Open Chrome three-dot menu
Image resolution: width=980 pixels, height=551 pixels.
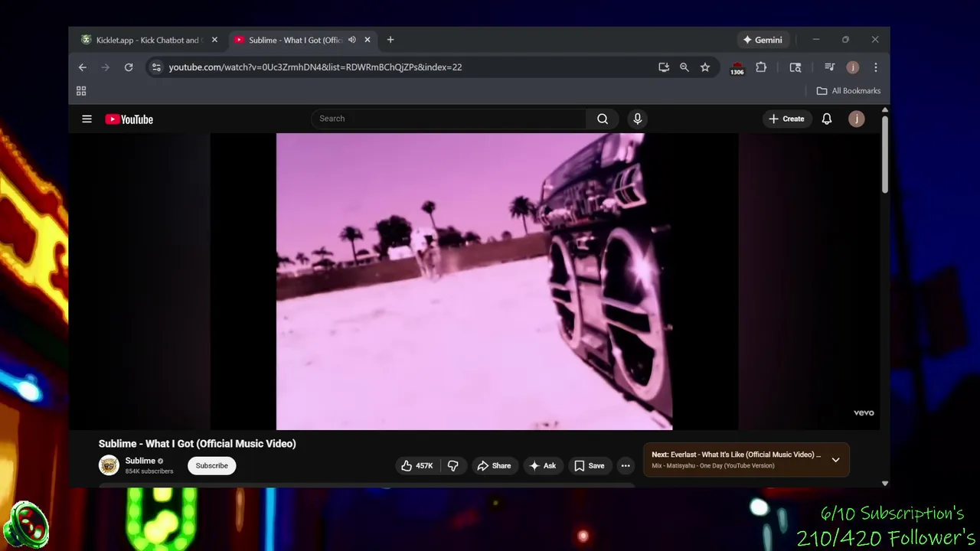coord(876,67)
